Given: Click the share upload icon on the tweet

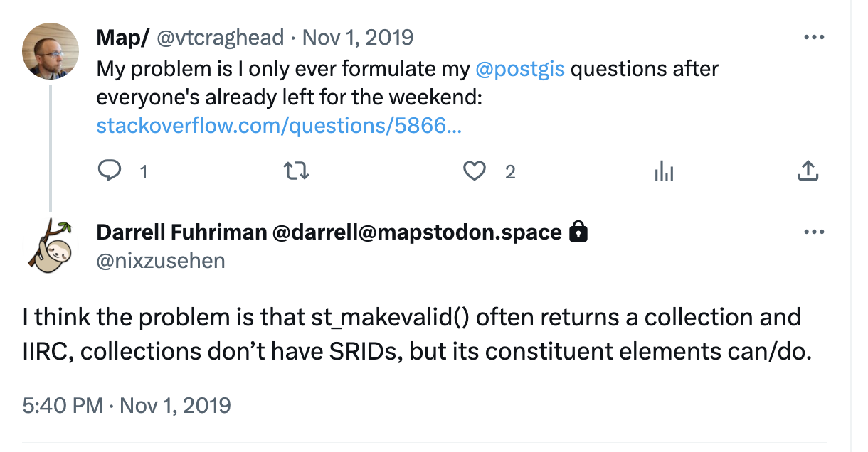Looking at the screenshot, I should coord(808,171).
